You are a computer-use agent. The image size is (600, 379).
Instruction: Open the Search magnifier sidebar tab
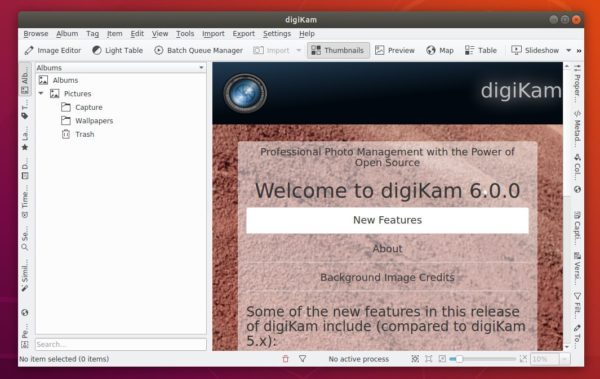pos(25,239)
